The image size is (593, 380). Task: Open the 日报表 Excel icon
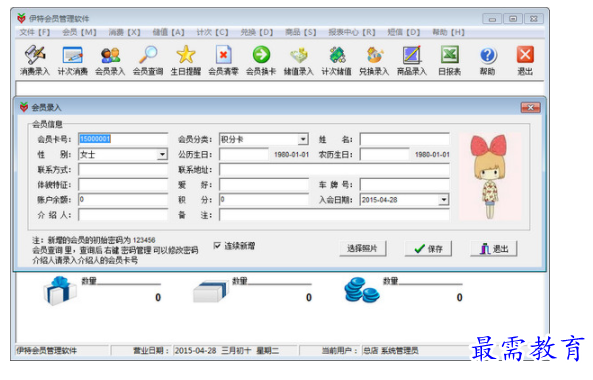450,60
